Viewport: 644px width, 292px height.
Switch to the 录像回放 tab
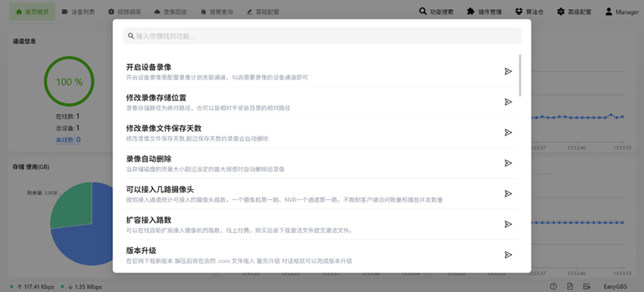pyautogui.click(x=170, y=12)
